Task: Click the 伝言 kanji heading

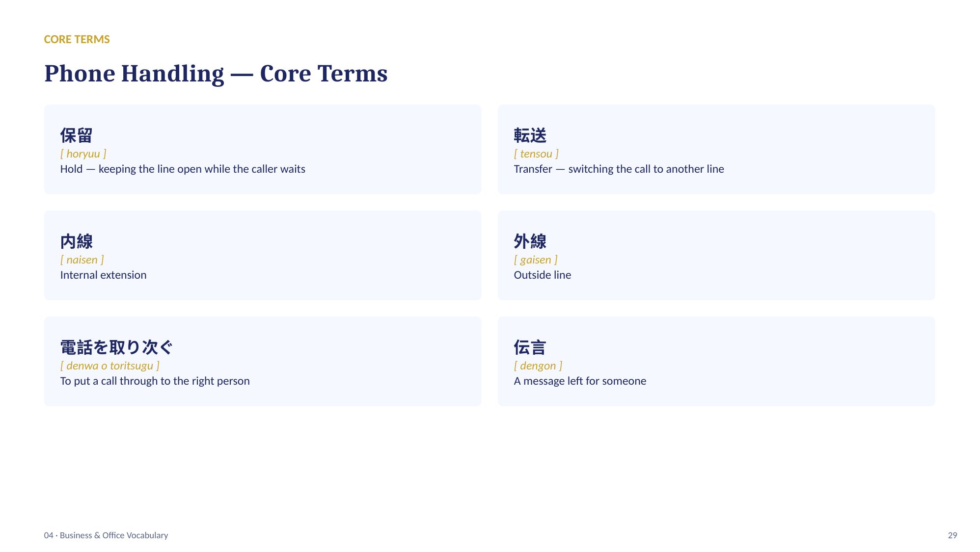Action: click(530, 347)
